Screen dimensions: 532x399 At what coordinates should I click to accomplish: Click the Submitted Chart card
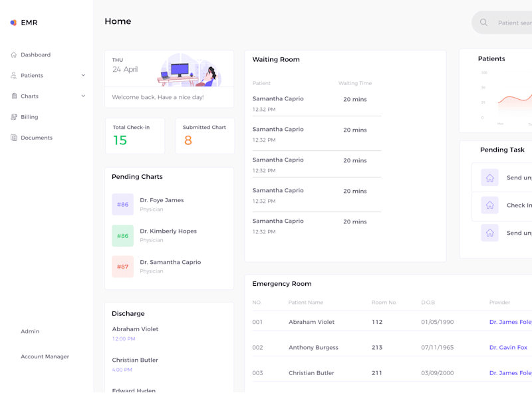[205, 136]
